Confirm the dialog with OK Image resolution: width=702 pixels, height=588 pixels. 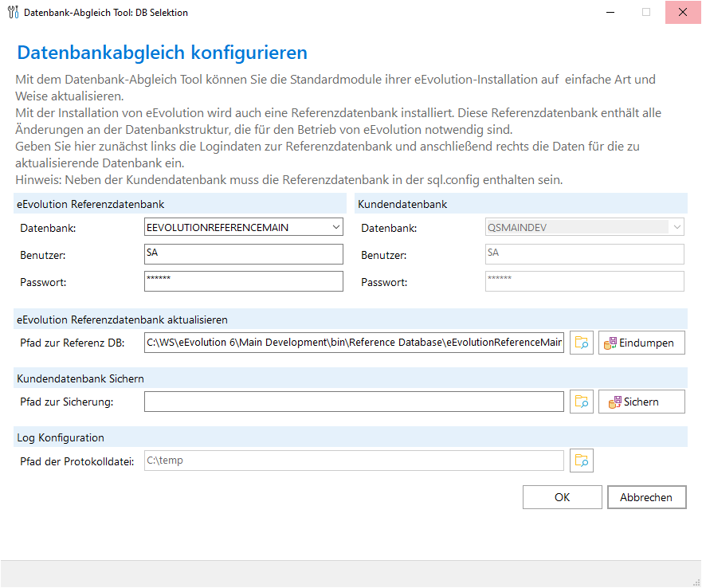click(562, 497)
